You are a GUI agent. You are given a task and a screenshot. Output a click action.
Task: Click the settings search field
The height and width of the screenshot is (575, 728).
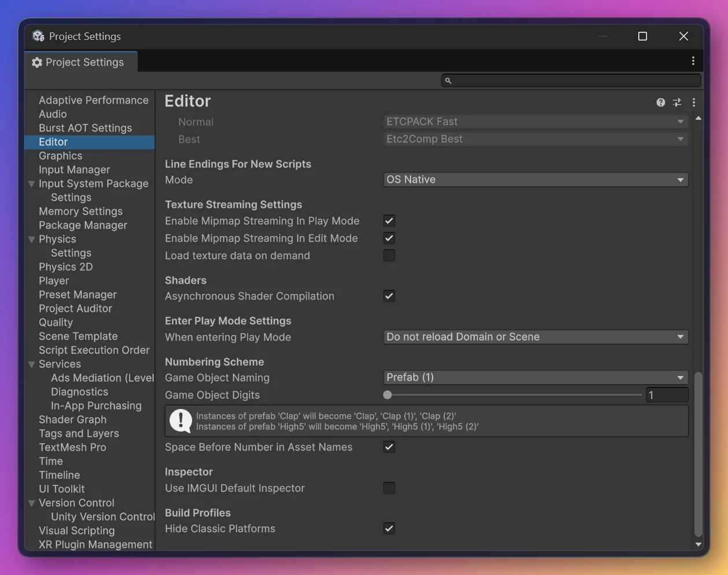571,80
